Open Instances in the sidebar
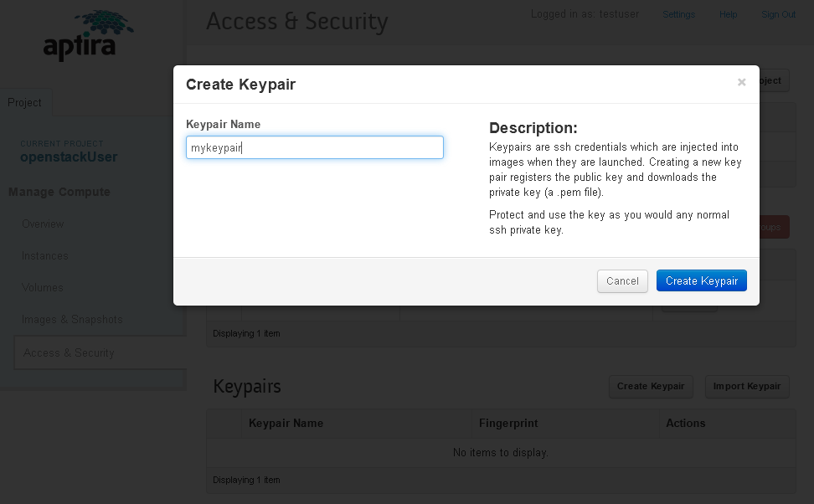This screenshot has width=814, height=504. [44, 256]
